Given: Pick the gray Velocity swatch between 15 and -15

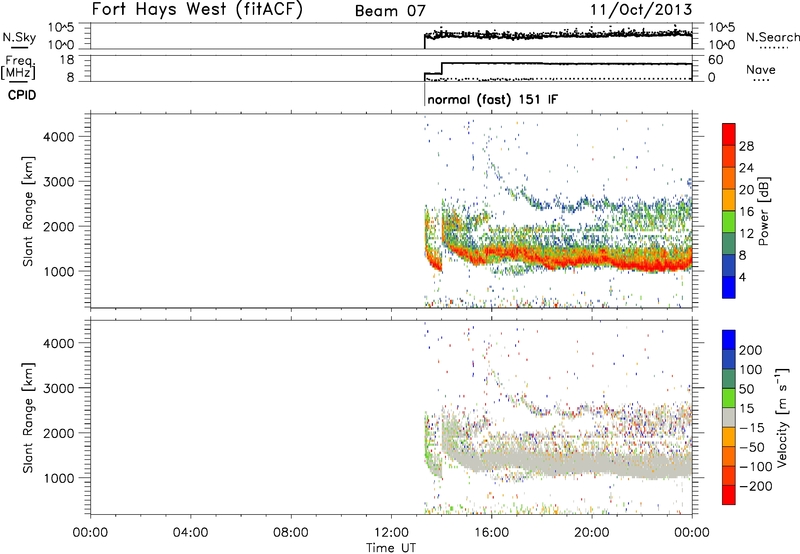Looking at the screenshot, I should click(729, 418).
